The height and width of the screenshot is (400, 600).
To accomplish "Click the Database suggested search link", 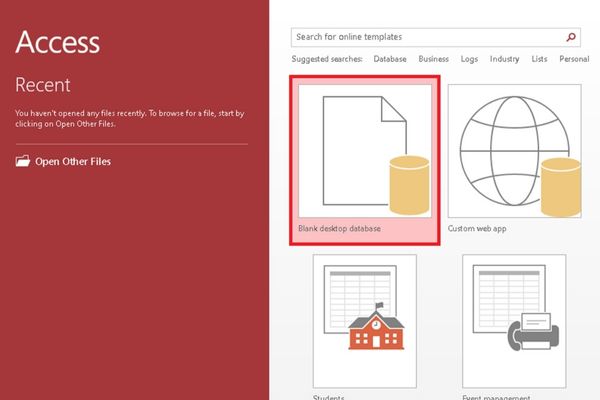I will [390, 59].
